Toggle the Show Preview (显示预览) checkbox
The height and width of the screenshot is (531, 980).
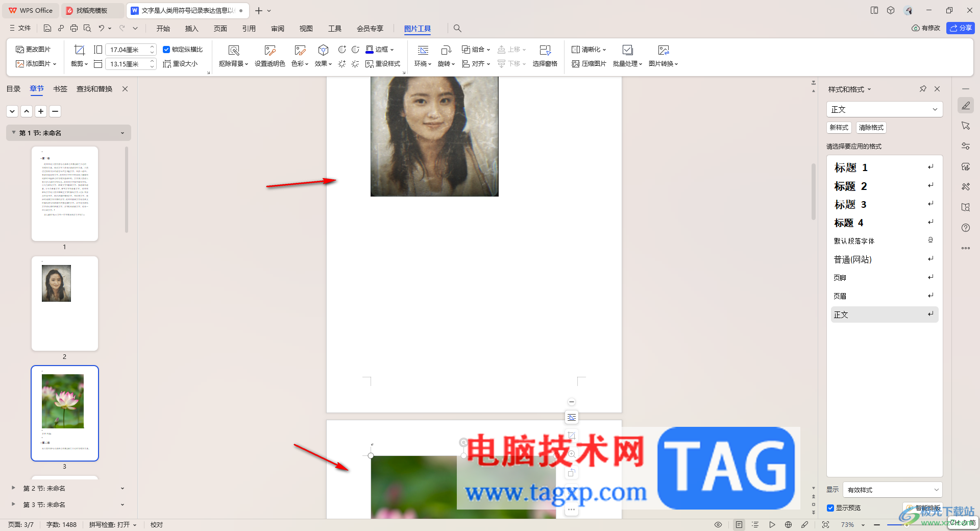click(x=830, y=508)
